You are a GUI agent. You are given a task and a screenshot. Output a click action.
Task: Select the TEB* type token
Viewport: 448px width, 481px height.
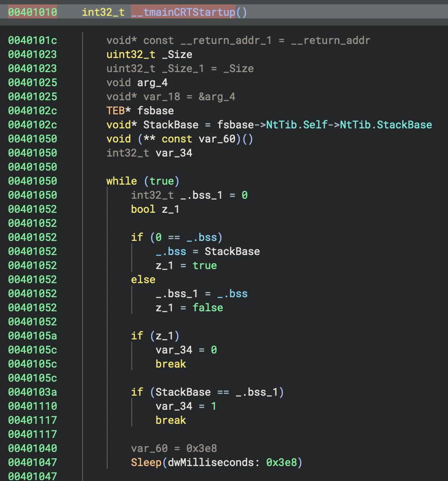pos(119,111)
